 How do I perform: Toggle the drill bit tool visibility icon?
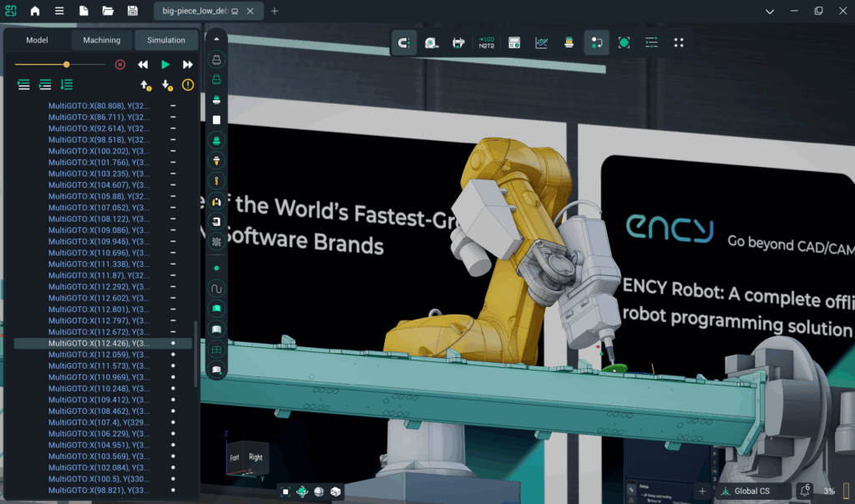point(216,181)
